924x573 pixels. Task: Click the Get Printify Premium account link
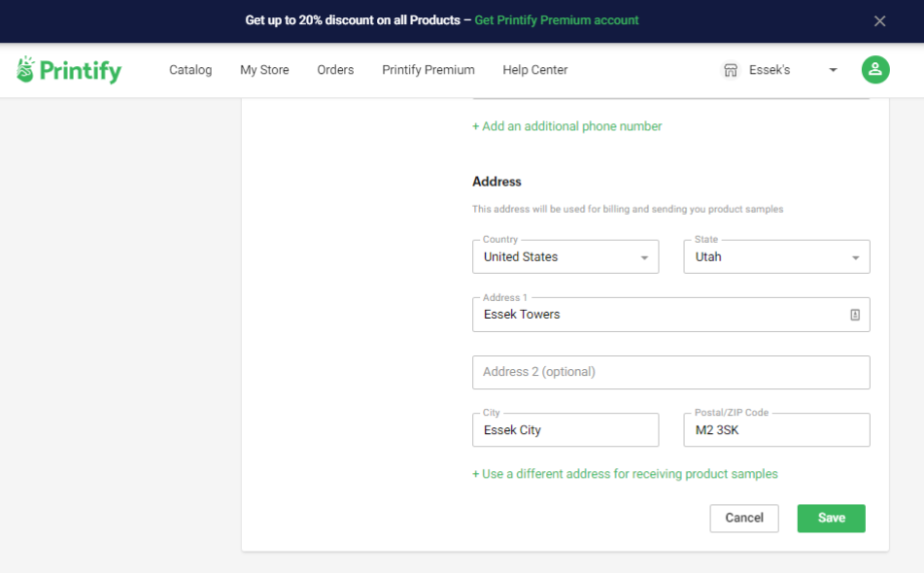click(557, 20)
